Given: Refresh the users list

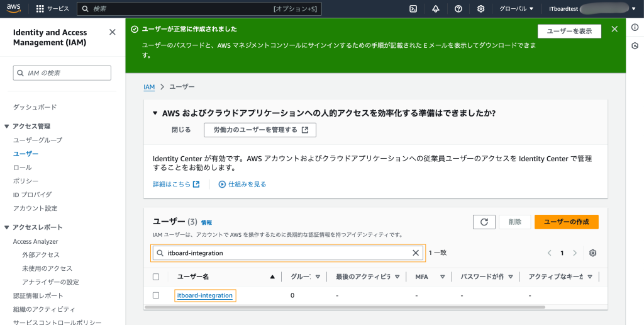Looking at the screenshot, I should tap(484, 222).
